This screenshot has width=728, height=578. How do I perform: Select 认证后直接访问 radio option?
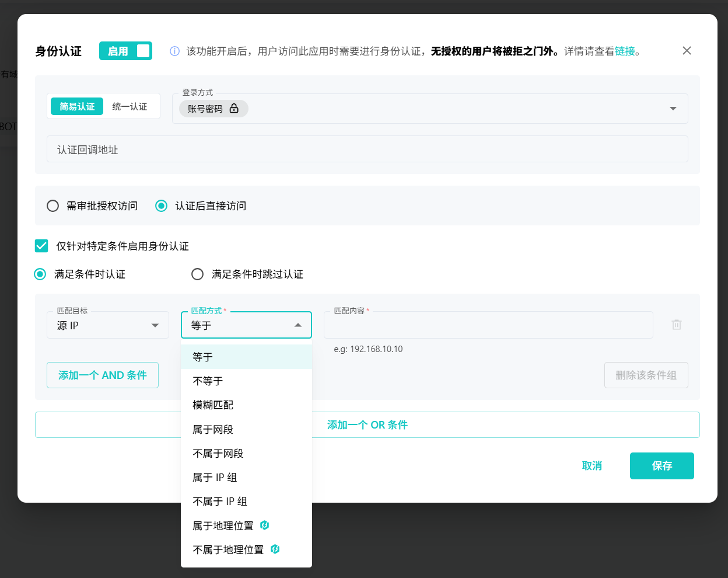(x=161, y=206)
